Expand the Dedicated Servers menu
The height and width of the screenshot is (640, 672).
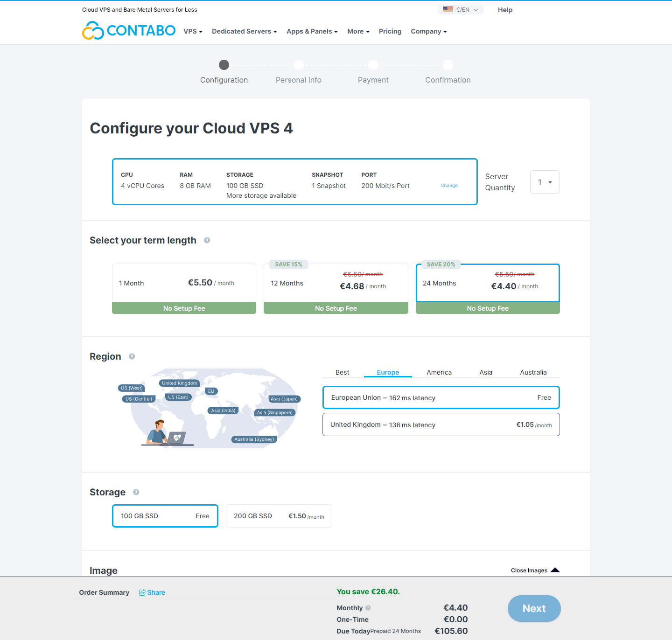point(245,31)
